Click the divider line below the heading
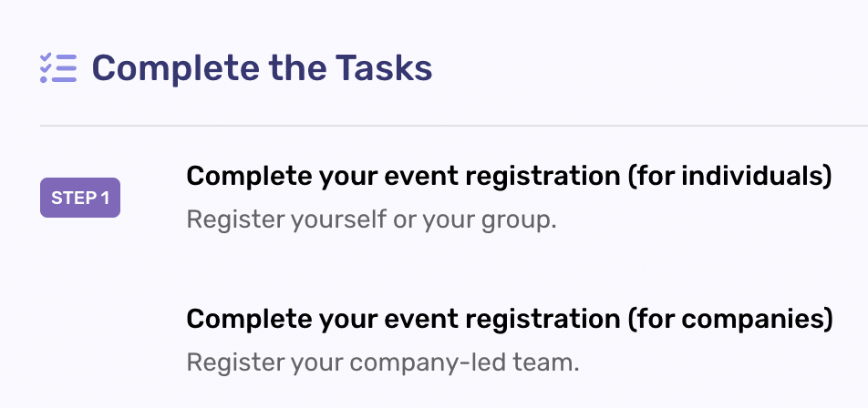Image resolution: width=868 pixels, height=408 pixels. 454,126
